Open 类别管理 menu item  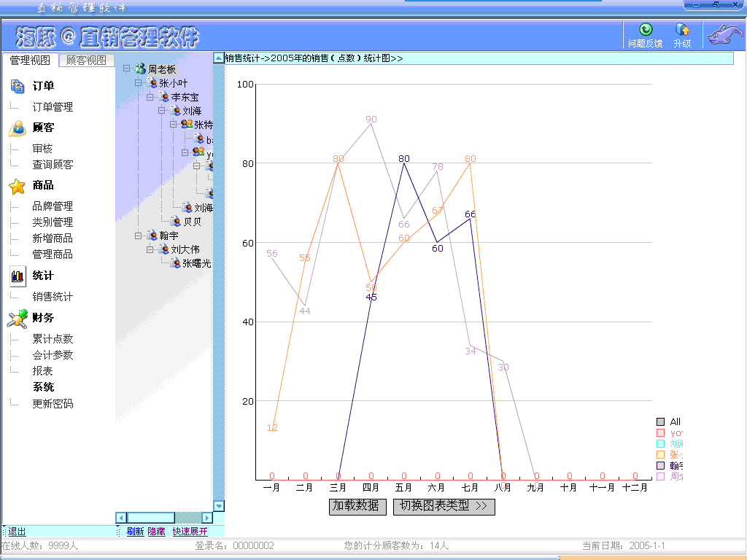tap(53, 222)
